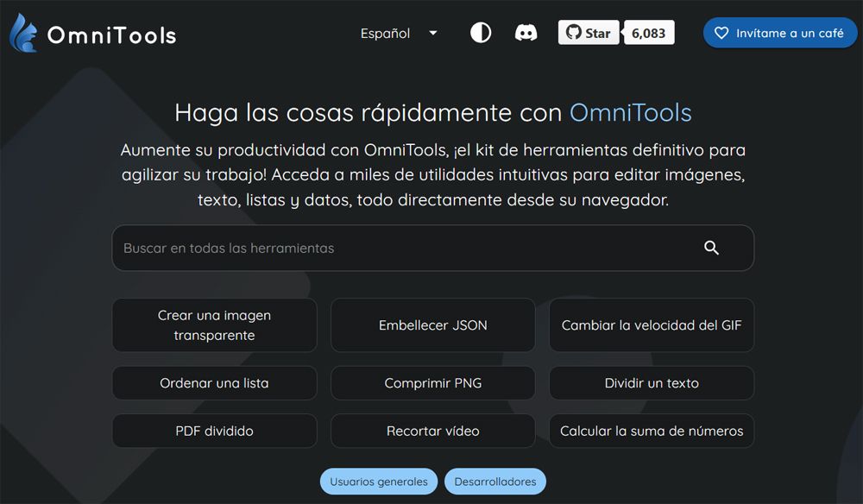863x504 pixels.
Task: Open the Comprimir PNG tool
Action: pyautogui.click(x=432, y=383)
